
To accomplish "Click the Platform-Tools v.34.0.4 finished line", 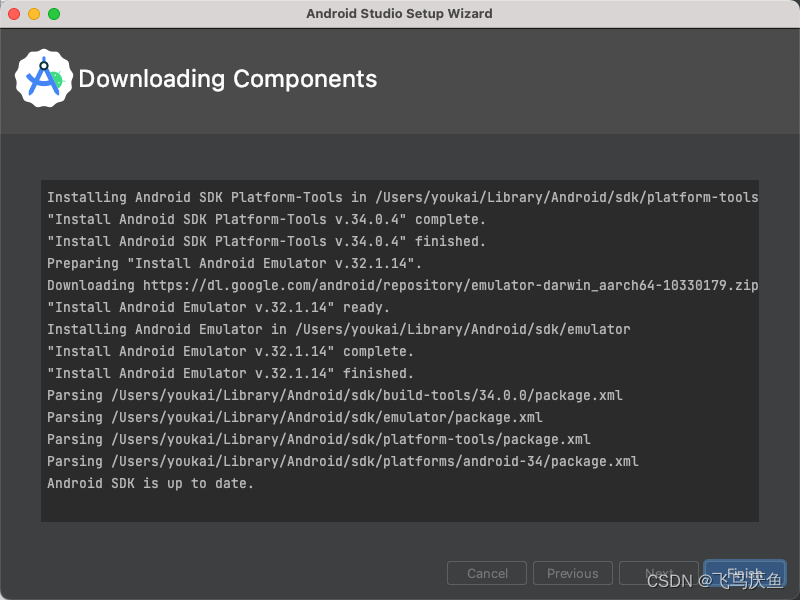I will point(266,241).
